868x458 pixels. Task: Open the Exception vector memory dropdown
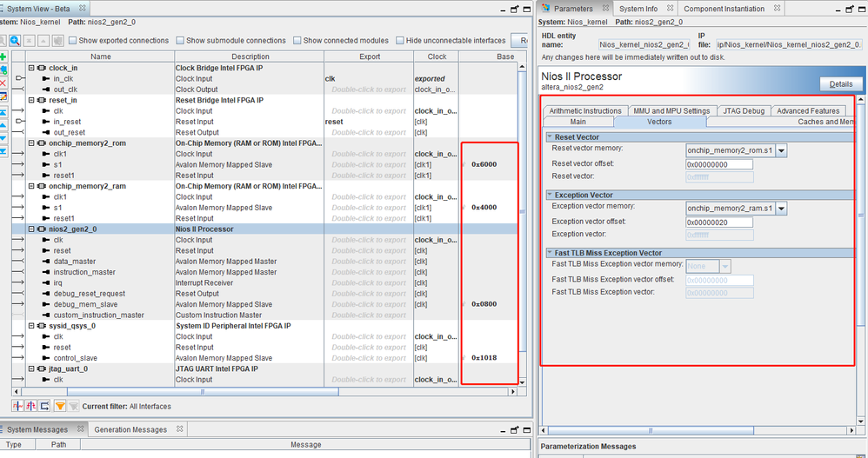pos(781,209)
